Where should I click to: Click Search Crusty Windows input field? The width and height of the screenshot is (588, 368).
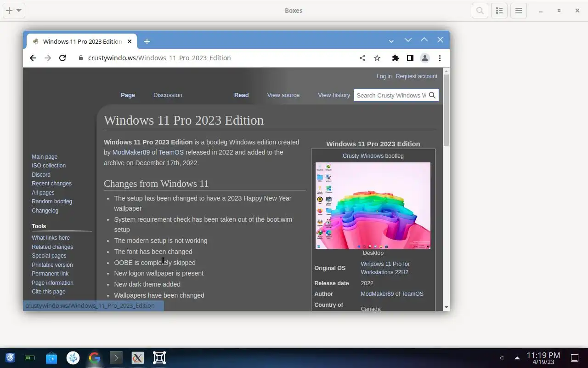(391, 95)
